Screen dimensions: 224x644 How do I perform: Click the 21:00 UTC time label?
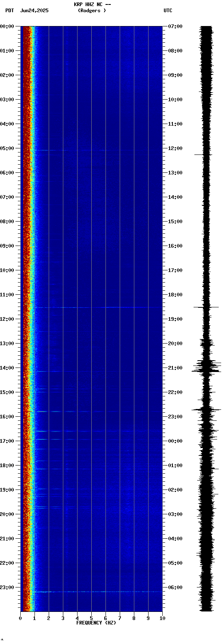175,368
